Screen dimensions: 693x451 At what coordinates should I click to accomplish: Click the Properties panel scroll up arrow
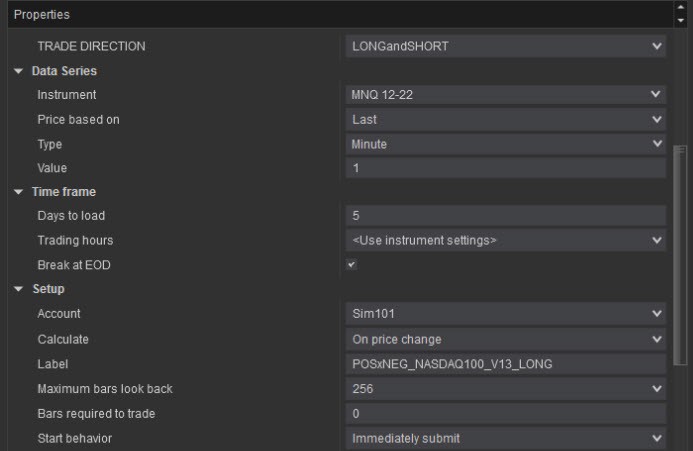682,9
